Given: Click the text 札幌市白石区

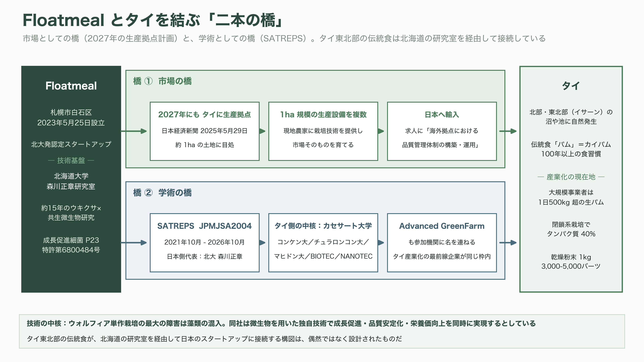Looking at the screenshot, I should pyautogui.click(x=71, y=112).
